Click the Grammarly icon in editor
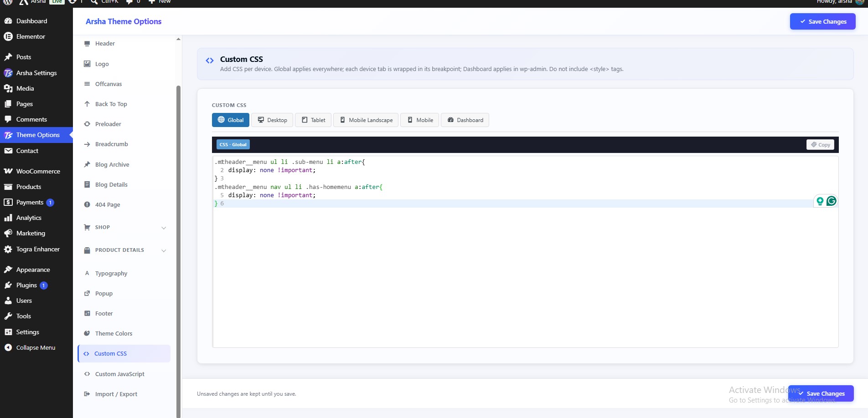 click(831, 201)
